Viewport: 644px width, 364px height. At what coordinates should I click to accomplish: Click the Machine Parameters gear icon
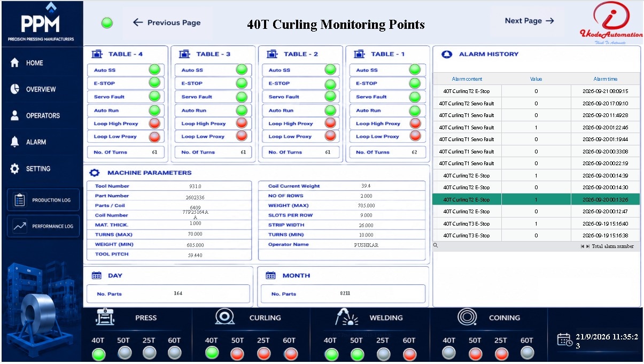(x=95, y=173)
